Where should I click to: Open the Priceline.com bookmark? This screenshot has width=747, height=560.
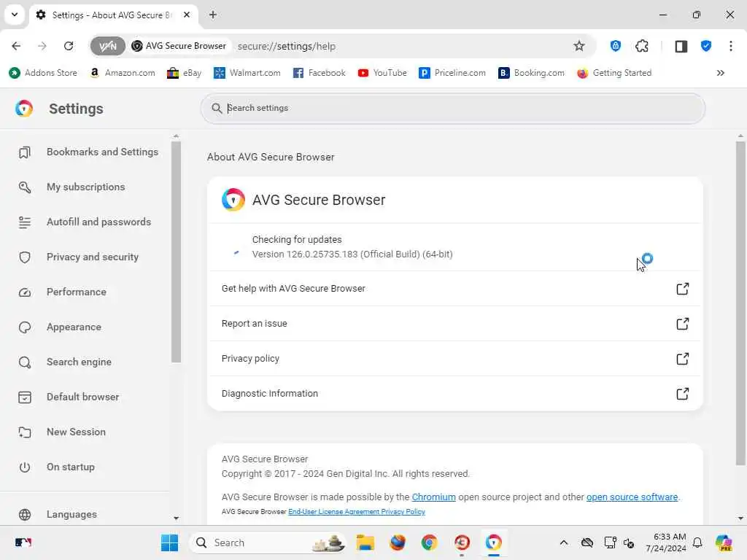pyautogui.click(x=452, y=73)
